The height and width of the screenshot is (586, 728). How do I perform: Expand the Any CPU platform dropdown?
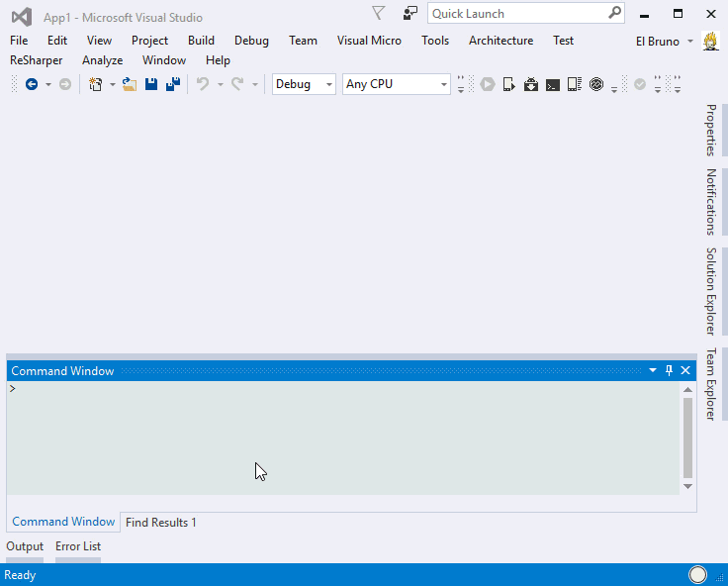click(397, 84)
